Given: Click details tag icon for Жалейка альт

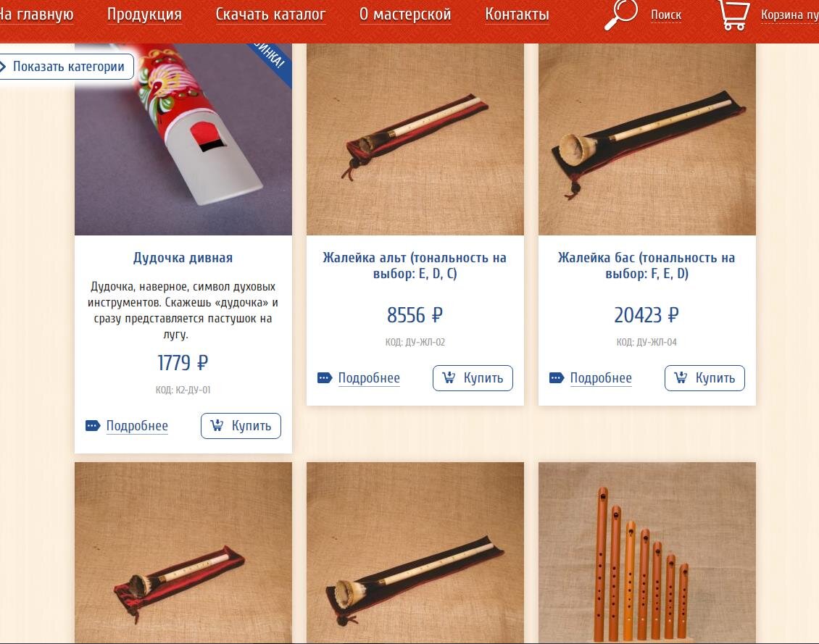Looking at the screenshot, I should pos(325,378).
